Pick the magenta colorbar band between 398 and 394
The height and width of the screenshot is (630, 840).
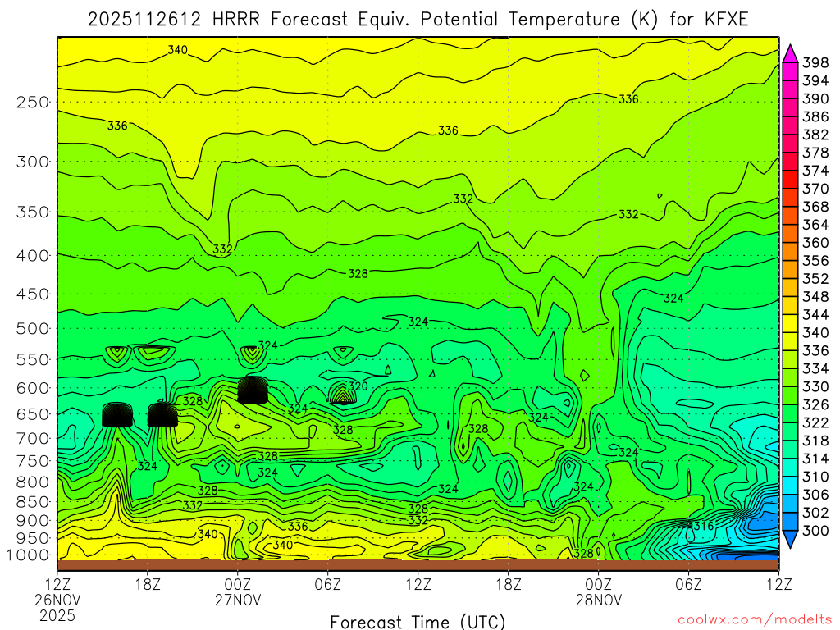click(x=790, y=72)
